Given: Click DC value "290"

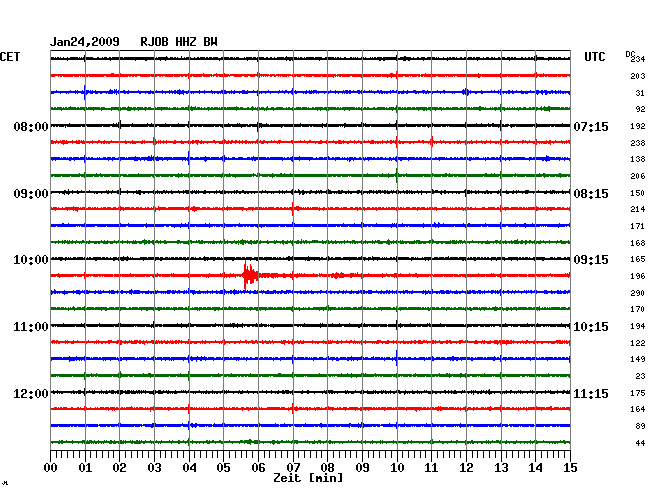Looking at the screenshot, I should 638,293.
